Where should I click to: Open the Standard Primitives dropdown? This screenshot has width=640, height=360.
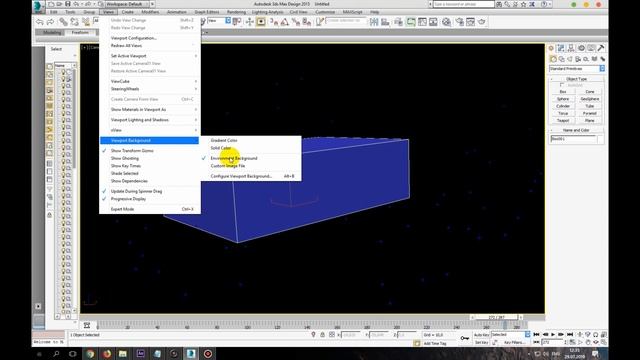[576, 69]
